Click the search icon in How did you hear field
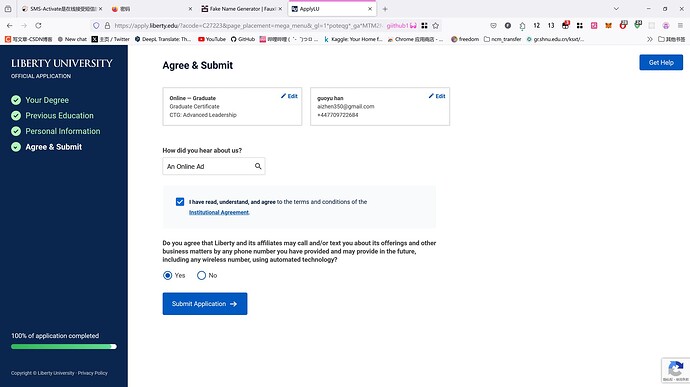 click(x=258, y=166)
